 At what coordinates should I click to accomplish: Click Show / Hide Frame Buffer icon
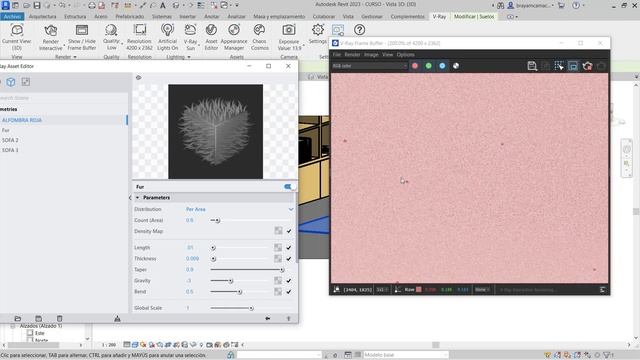82,30
